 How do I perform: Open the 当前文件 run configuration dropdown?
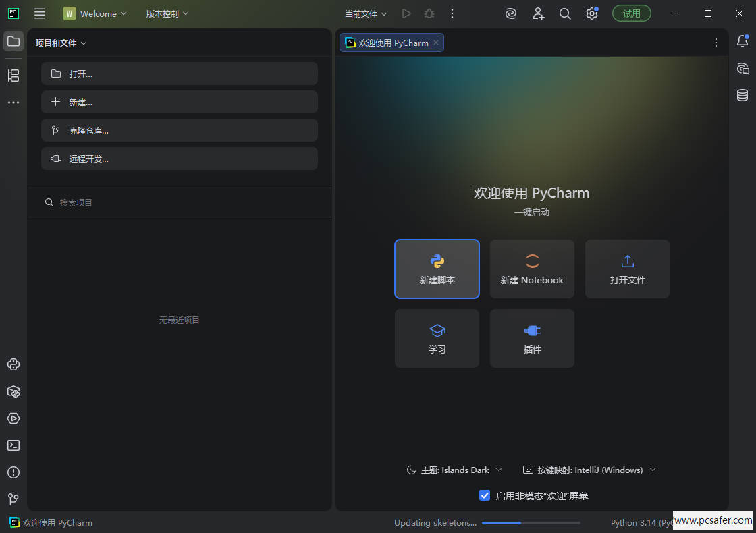point(366,13)
